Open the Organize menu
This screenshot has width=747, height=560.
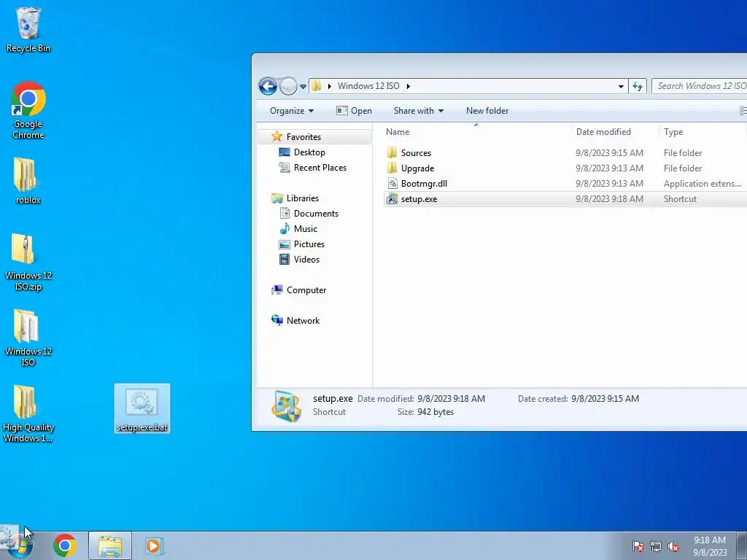pos(292,111)
